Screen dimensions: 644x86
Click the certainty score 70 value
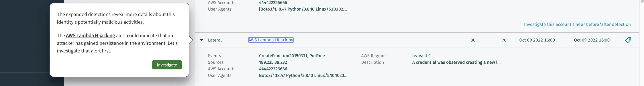click(x=504, y=40)
